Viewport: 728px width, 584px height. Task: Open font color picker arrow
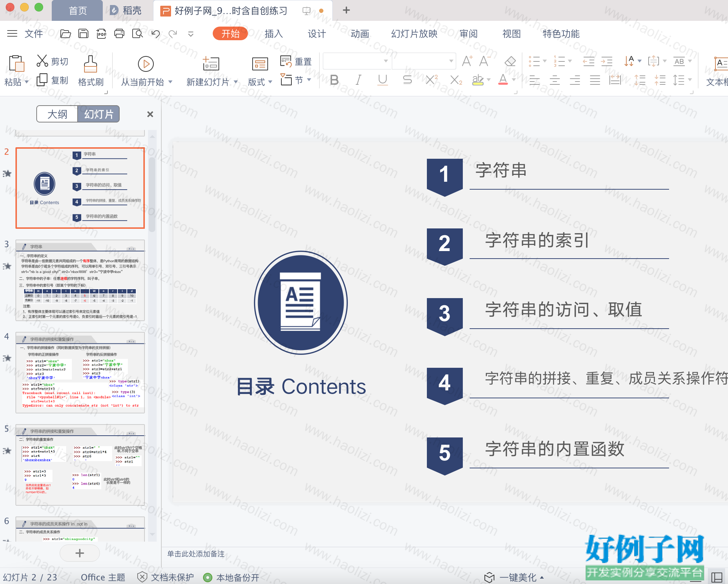click(x=514, y=80)
